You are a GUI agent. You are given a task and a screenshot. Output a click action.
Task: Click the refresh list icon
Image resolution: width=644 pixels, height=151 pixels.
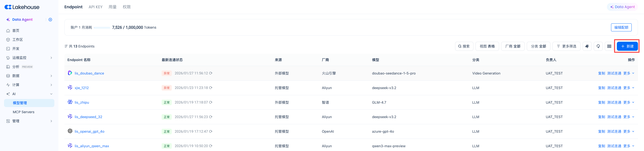click(598, 46)
